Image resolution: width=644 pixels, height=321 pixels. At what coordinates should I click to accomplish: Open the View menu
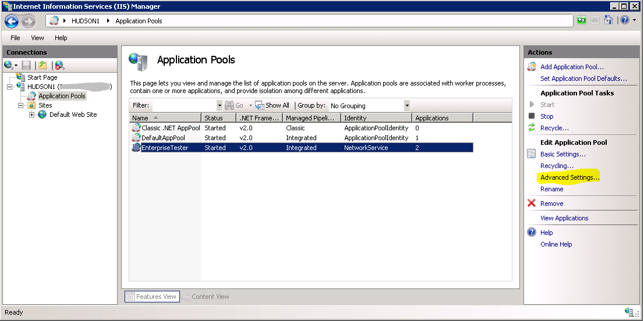pyautogui.click(x=37, y=38)
